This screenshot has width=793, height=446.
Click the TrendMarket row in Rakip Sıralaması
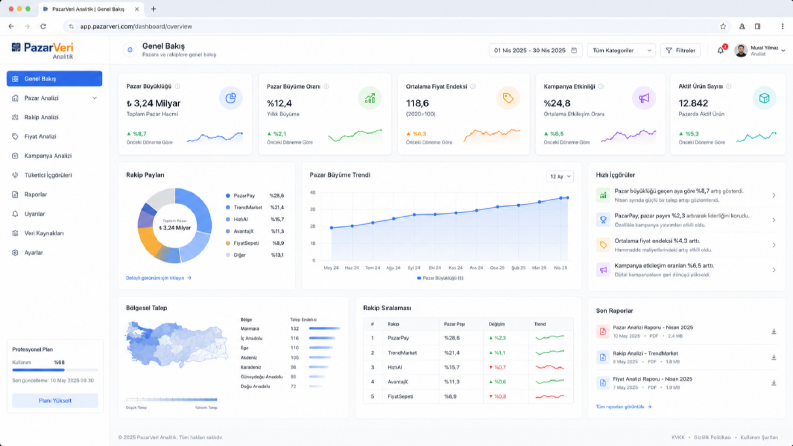pyautogui.click(x=468, y=353)
